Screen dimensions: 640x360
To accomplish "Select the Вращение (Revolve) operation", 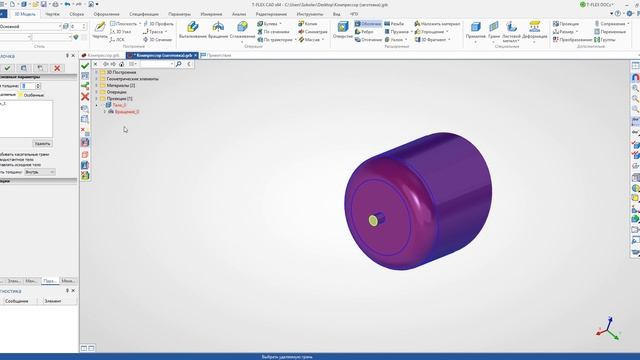I will coord(218,31).
